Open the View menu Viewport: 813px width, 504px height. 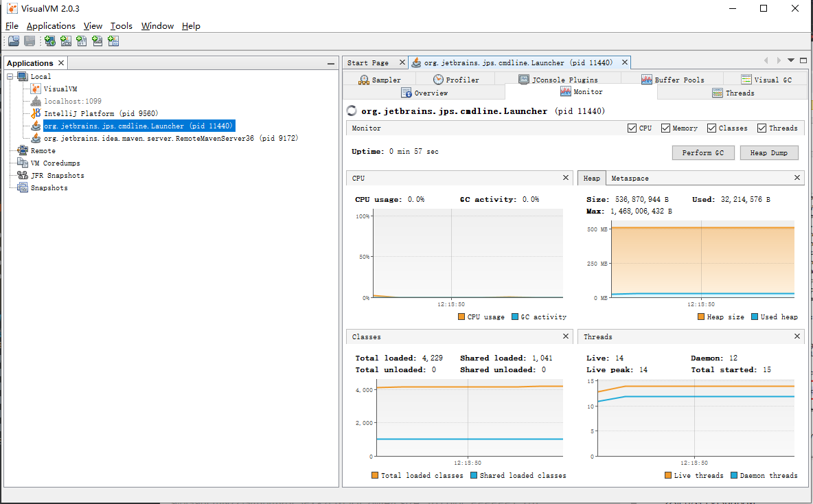[93, 26]
